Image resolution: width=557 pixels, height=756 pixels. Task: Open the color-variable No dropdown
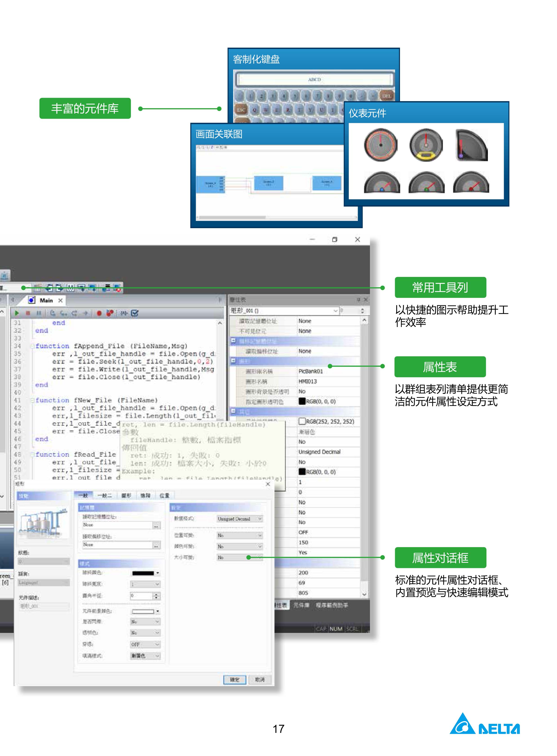[x=240, y=546]
